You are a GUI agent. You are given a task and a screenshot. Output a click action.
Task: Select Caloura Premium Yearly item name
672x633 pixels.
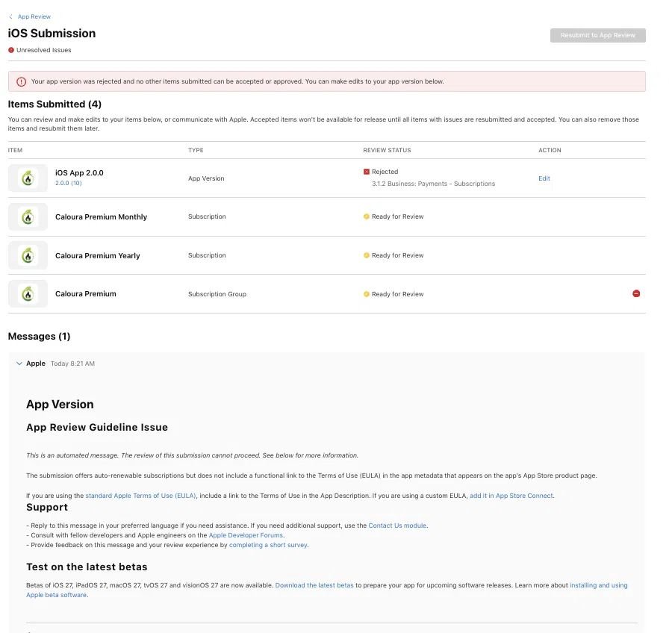(x=98, y=255)
